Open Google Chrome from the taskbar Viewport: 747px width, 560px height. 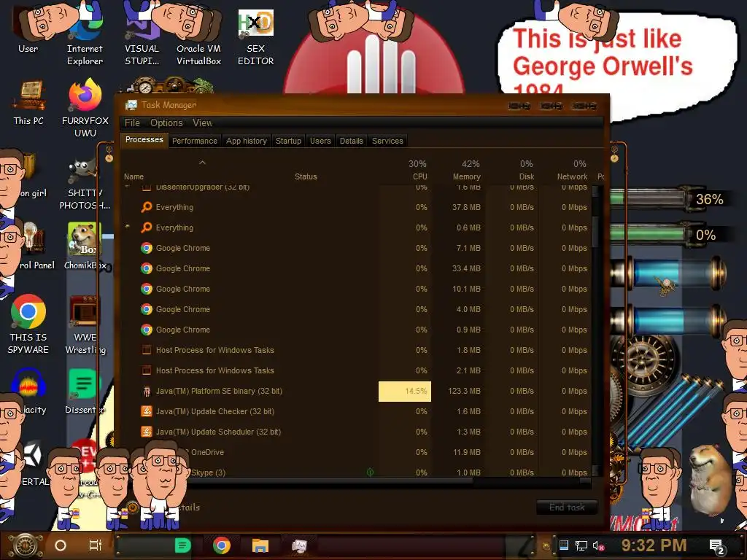pyautogui.click(x=222, y=545)
